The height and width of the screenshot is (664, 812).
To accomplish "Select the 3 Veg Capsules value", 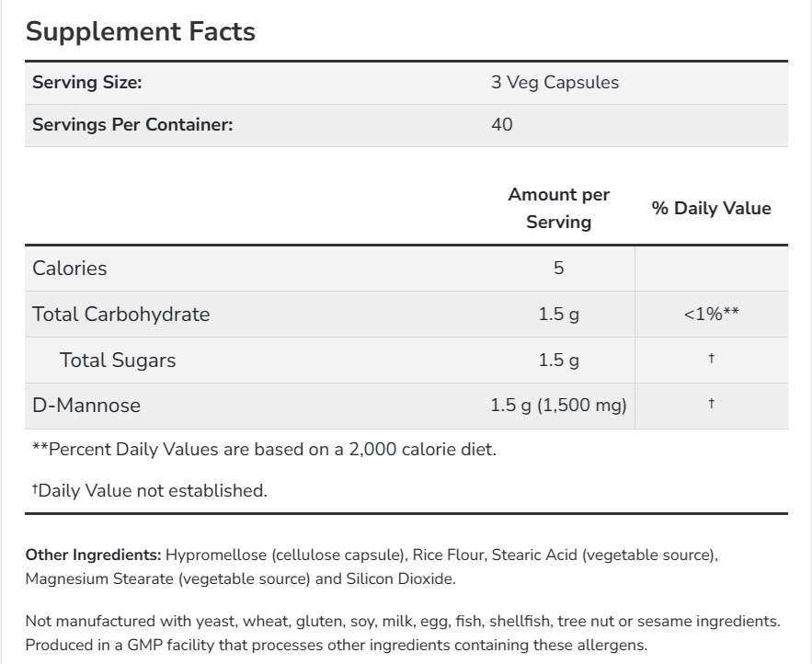I will click(555, 82).
